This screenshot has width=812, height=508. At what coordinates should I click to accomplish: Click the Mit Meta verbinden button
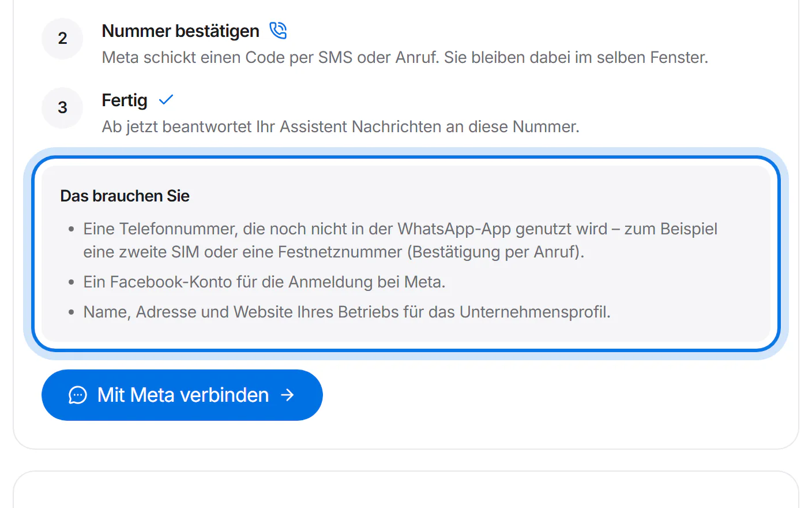point(182,395)
